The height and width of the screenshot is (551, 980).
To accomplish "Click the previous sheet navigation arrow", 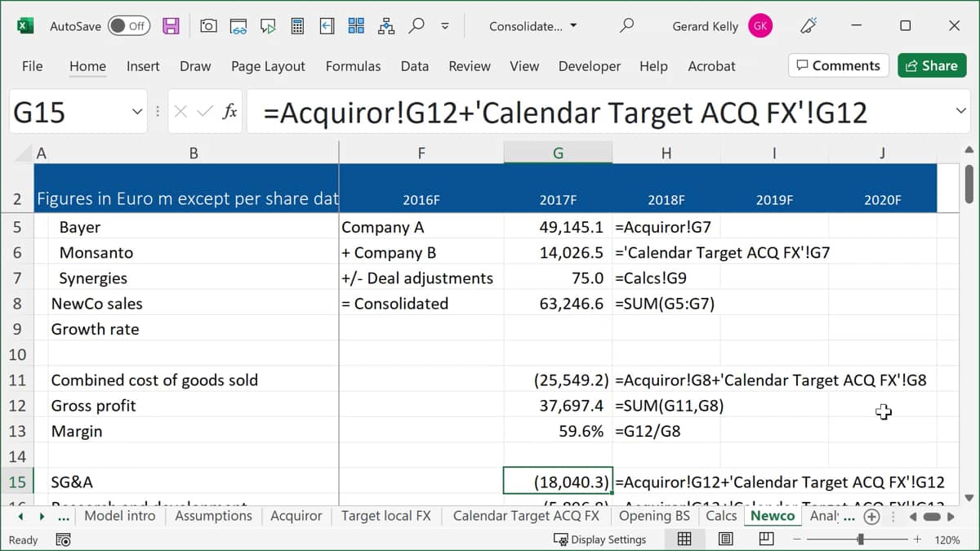I will tap(20, 517).
